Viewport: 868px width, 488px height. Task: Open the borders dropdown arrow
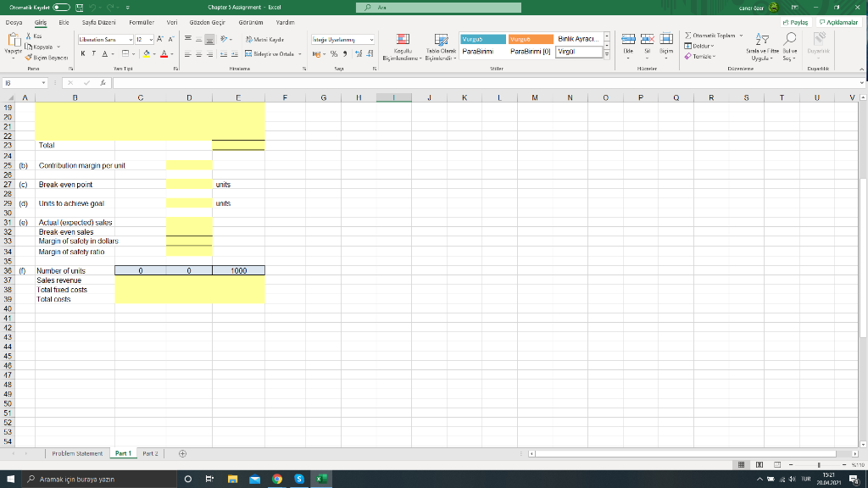(133, 54)
